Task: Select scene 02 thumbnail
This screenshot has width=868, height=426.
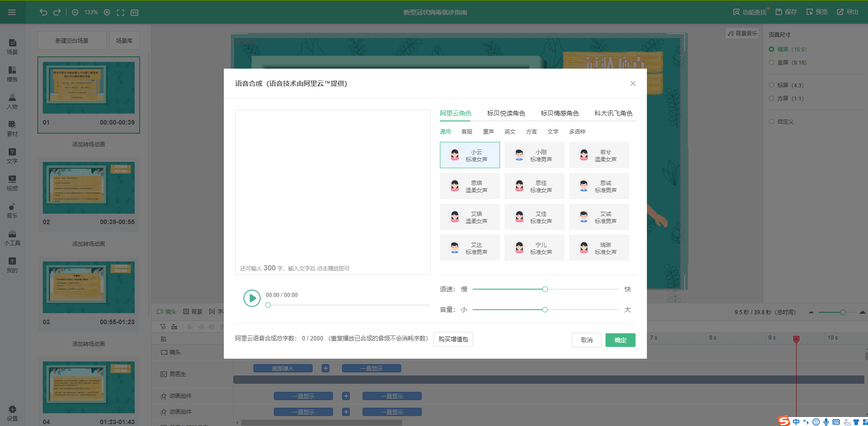Action: pos(89,188)
